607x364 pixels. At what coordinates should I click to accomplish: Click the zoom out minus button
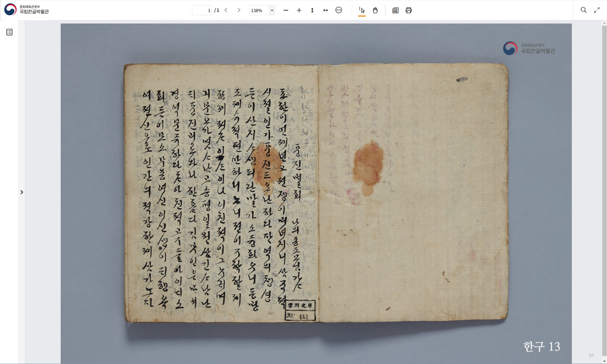[286, 10]
